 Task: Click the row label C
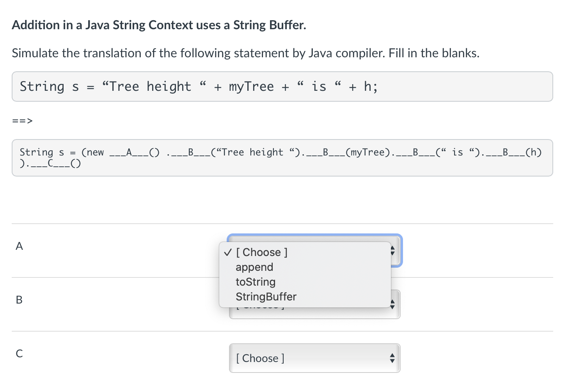point(19,354)
